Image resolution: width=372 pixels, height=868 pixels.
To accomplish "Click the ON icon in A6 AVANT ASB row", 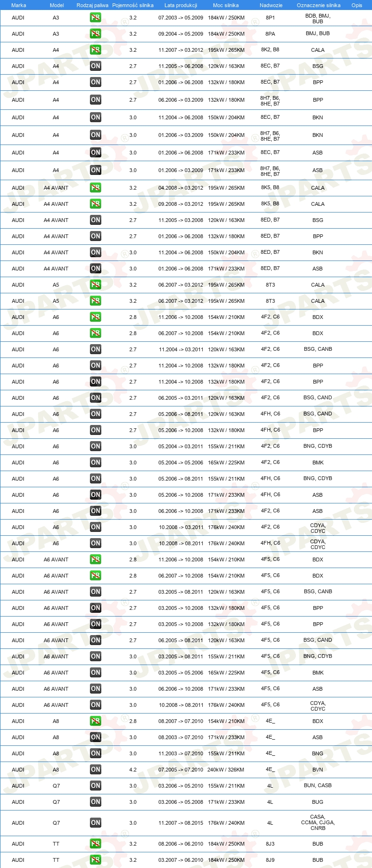I will tap(96, 689).
